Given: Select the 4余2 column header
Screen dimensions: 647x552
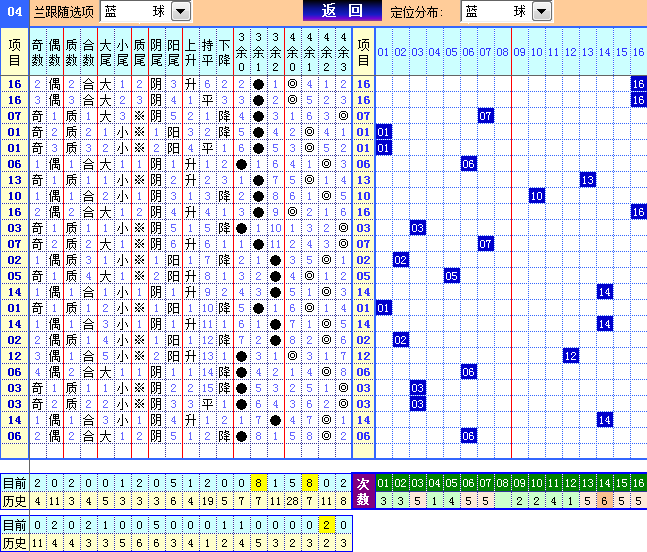Looking at the screenshot, I should (326, 52).
